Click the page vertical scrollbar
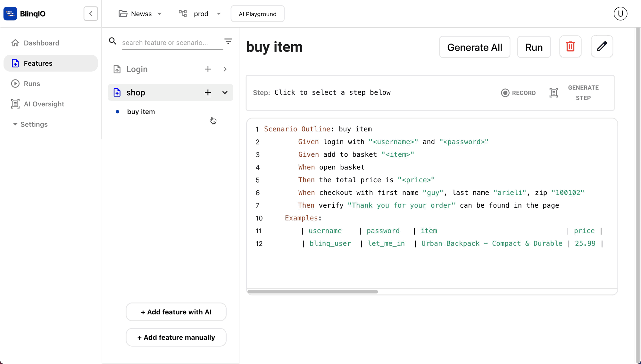This screenshot has height=364, width=641. coord(638,196)
